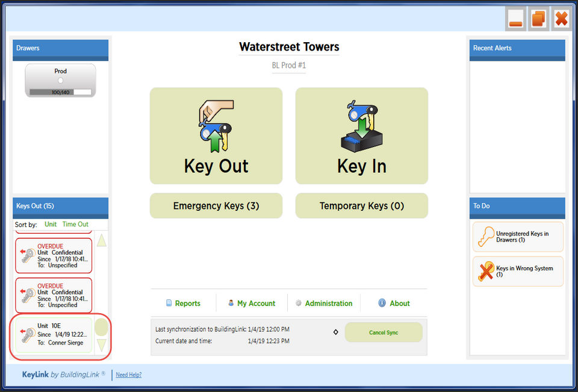Minimize the KeyLink window

coord(515,19)
